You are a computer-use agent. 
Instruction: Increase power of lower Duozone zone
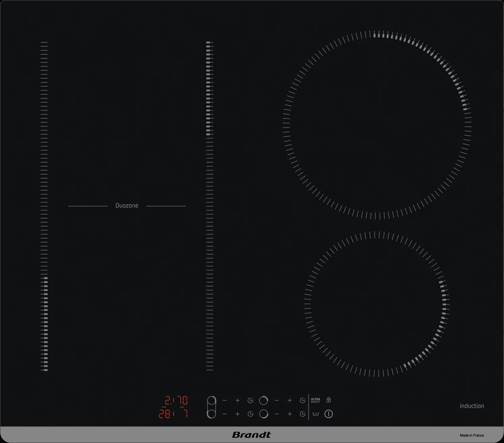point(238,414)
